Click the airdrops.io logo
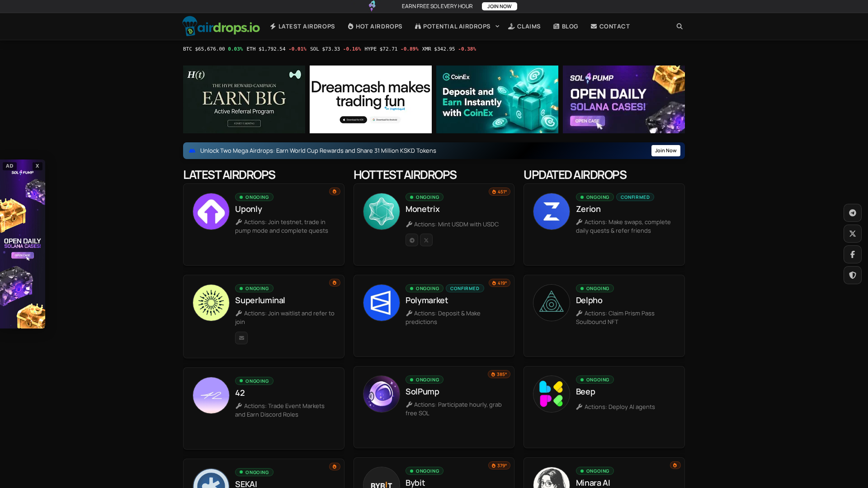Viewport: 868px width, 488px height. [x=221, y=26]
